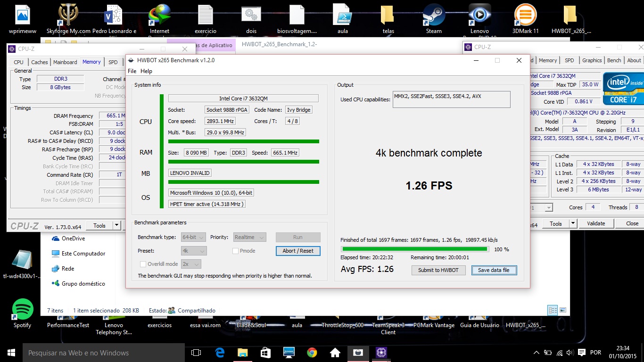This screenshot has width=644, height=362.
Task: Enable the Overkill mode checkbox
Action: tap(143, 264)
